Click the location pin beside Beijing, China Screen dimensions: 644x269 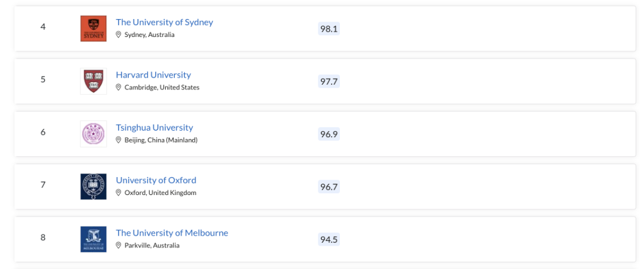[119, 140]
